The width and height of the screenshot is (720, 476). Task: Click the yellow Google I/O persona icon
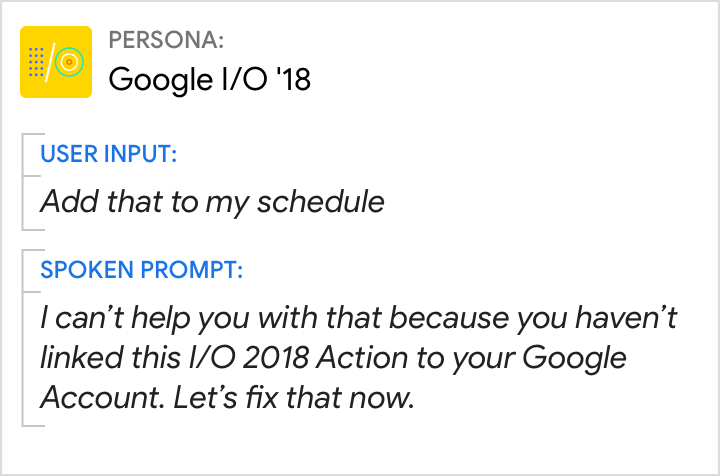coord(56,62)
